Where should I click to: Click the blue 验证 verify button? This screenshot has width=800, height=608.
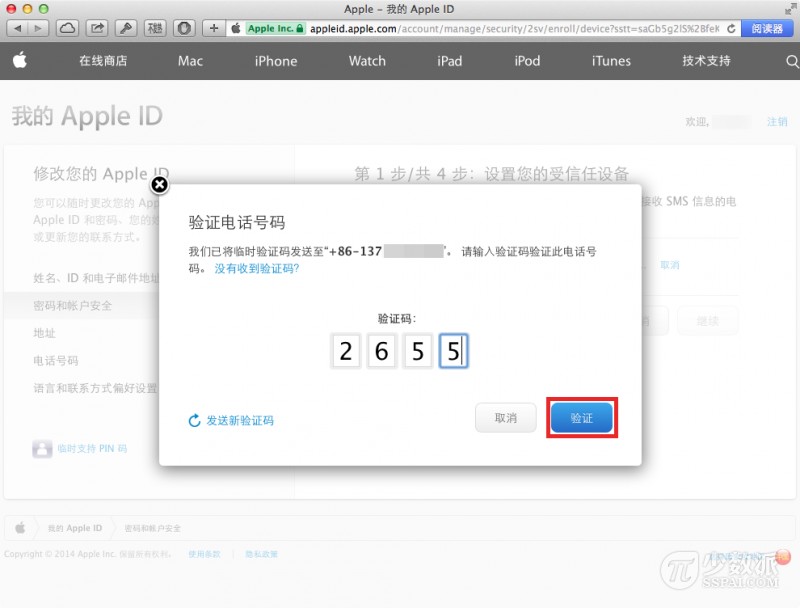coord(582,418)
